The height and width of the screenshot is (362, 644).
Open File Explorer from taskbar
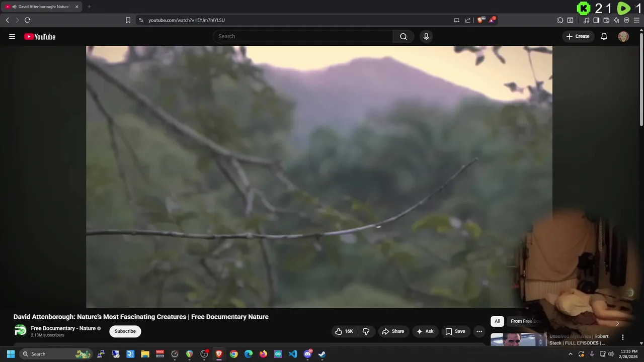point(145,354)
